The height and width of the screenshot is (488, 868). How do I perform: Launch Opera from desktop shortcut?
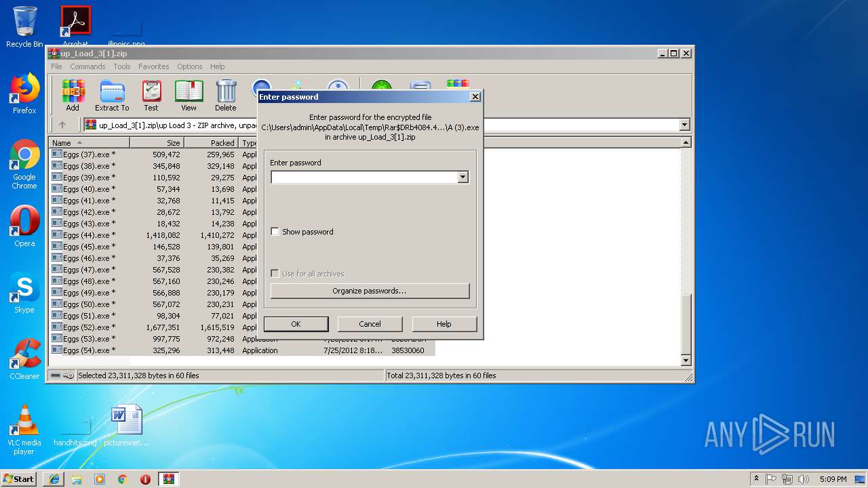pos(24,227)
